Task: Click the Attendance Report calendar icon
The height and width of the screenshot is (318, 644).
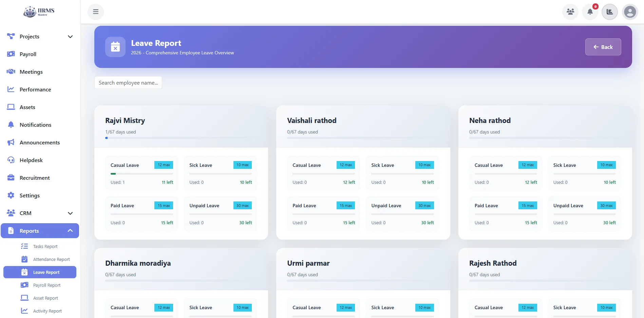Action: click(24, 259)
